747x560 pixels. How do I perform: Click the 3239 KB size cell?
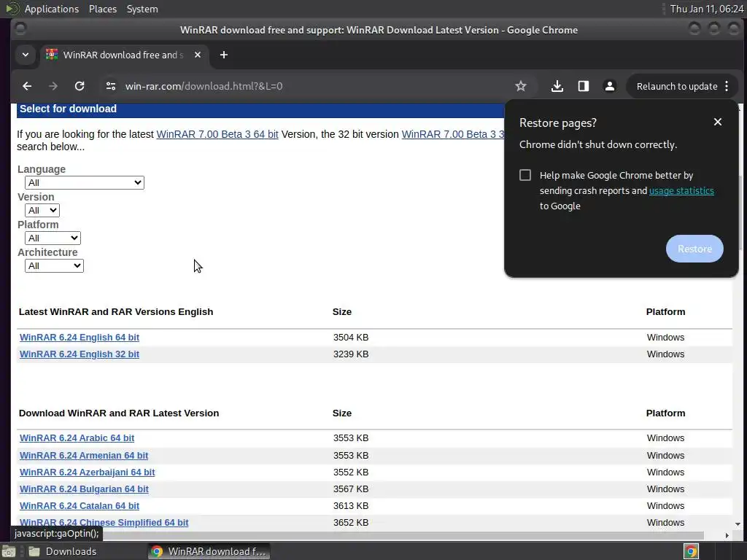351,354
